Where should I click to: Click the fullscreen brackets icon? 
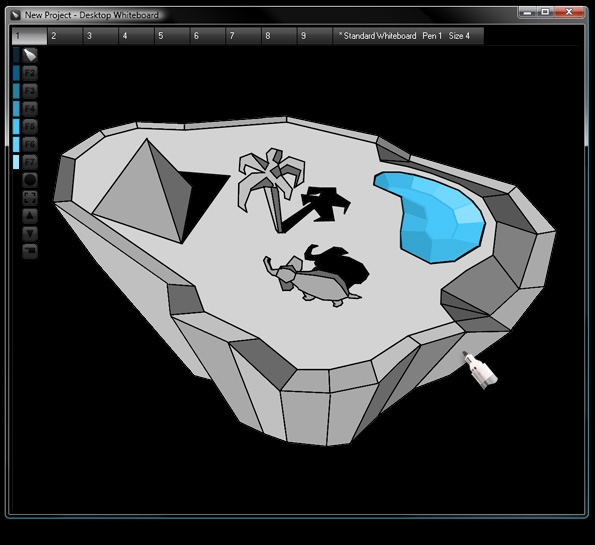30,198
